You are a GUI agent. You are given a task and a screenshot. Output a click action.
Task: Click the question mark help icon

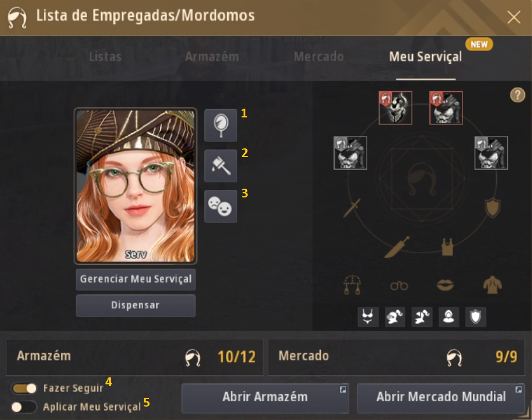517,95
